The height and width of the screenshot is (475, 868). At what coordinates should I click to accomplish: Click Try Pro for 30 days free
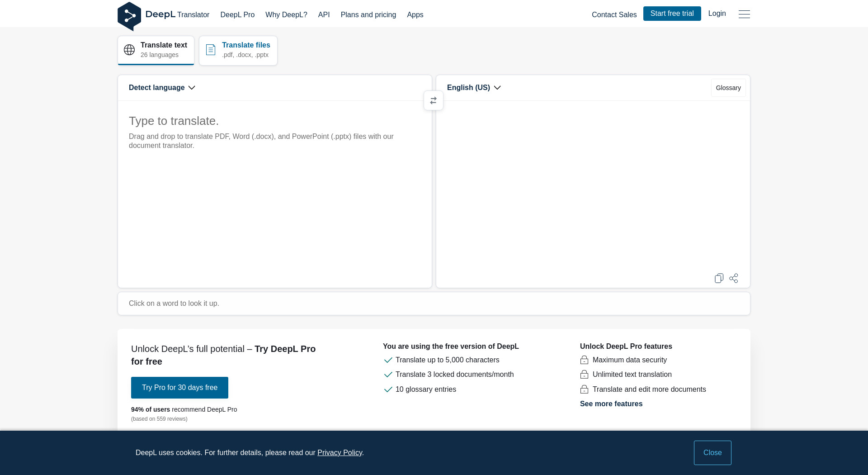pyautogui.click(x=179, y=388)
